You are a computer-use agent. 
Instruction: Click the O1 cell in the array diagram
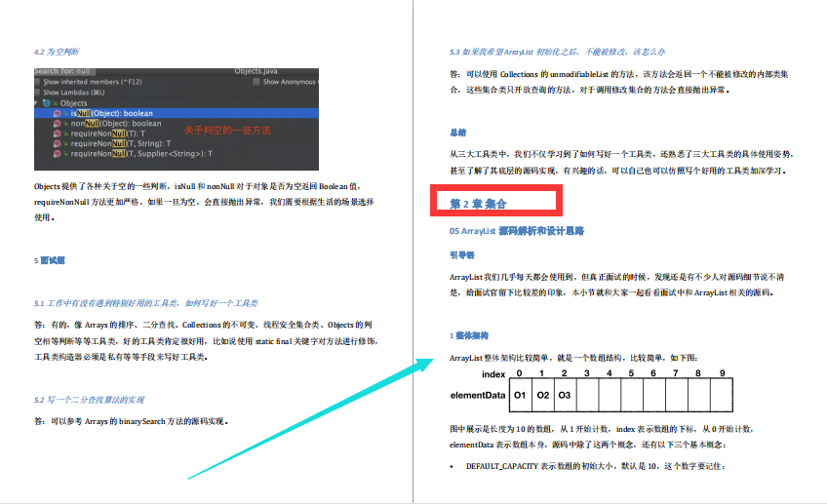[x=520, y=395]
